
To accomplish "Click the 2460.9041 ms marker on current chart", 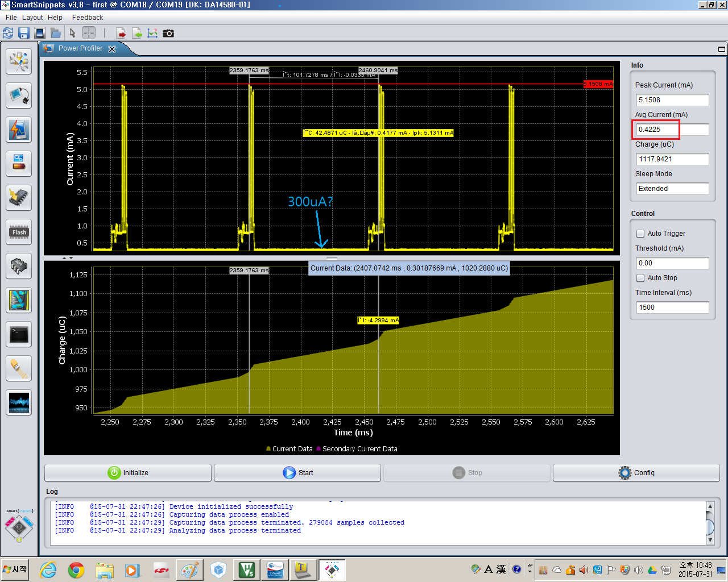I will (378, 70).
